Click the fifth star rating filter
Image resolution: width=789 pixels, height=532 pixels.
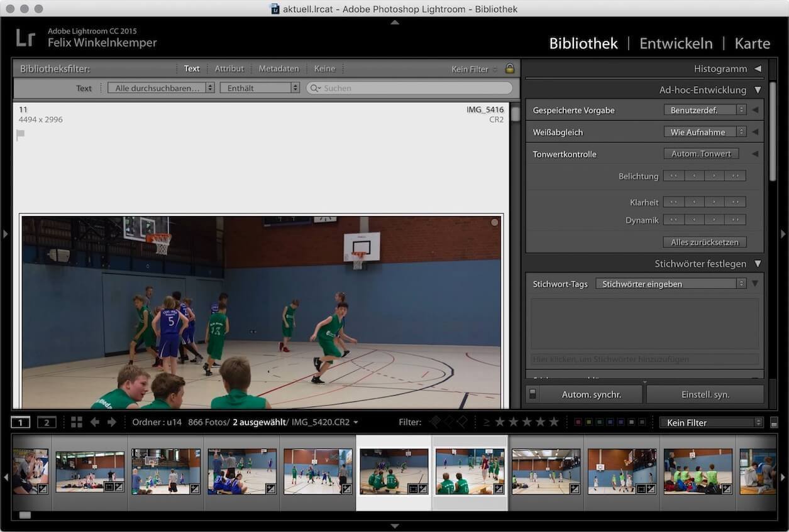coord(553,422)
